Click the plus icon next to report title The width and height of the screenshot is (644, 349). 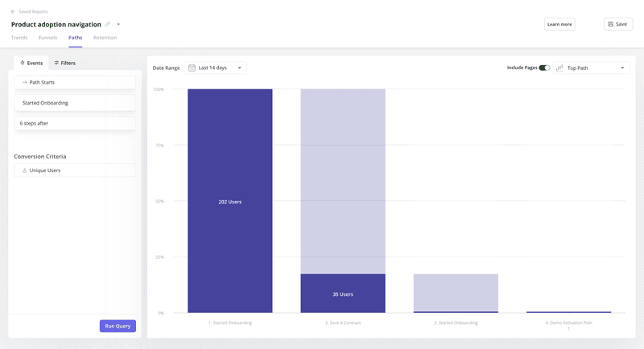118,24
